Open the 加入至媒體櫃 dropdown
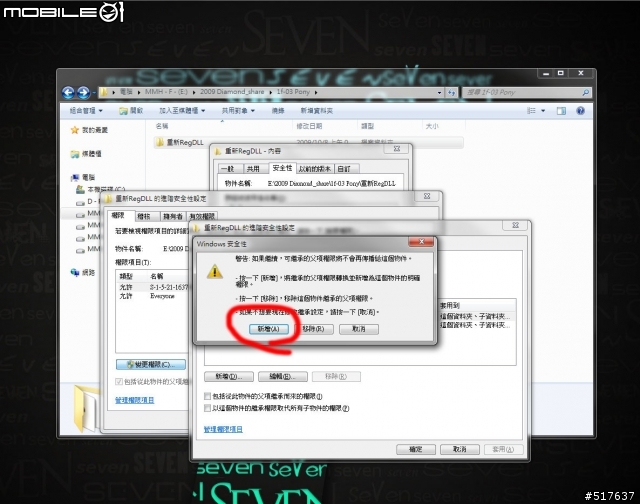 182,111
